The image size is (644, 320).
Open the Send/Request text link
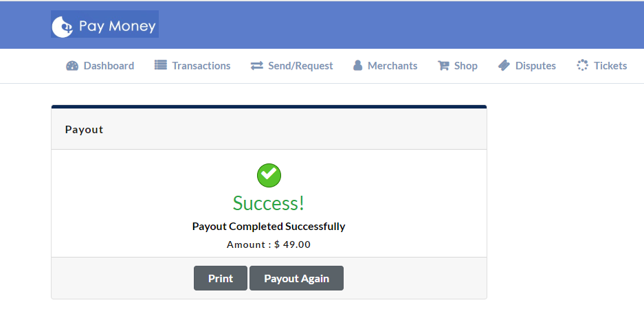[300, 66]
